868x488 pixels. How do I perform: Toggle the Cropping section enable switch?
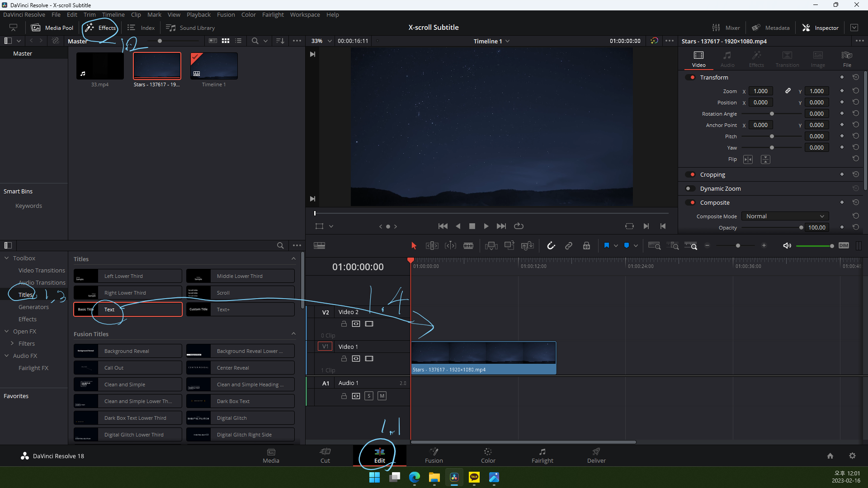tap(690, 174)
